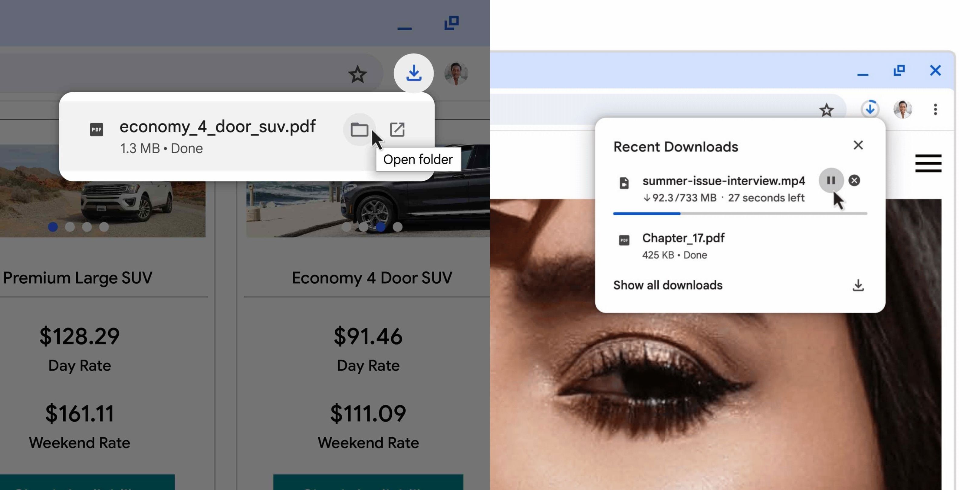Select second carousel dot on Premium Large SUV
Screen dimensions: 980x490
coord(70,227)
